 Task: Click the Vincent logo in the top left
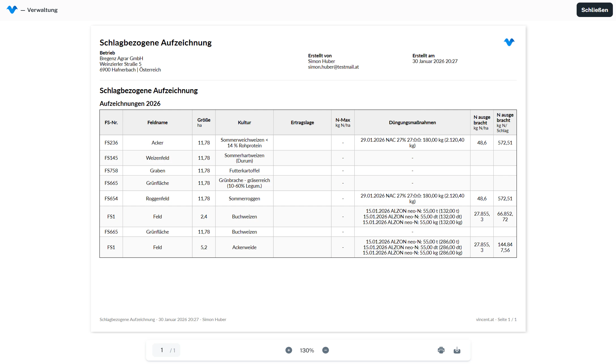[x=12, y=9]
